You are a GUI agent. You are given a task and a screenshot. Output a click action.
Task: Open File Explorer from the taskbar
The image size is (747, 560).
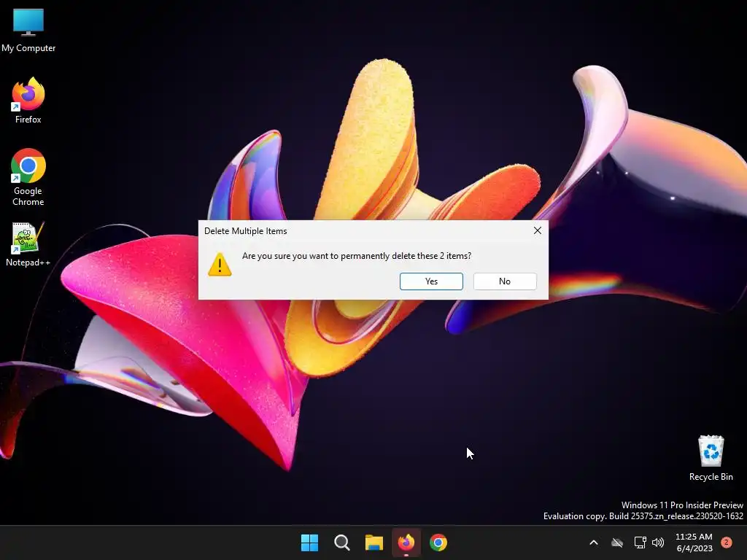(x=374, y=542)
